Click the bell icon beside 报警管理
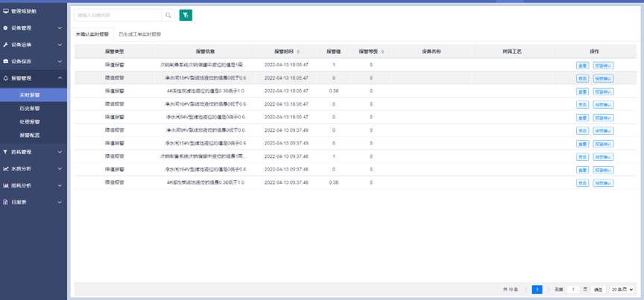 6,78
